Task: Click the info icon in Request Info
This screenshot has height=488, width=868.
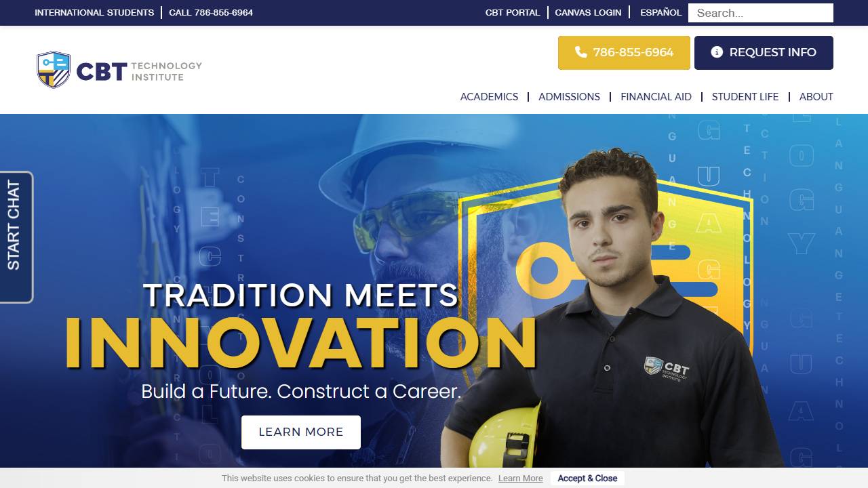Action: coord(717,52)
